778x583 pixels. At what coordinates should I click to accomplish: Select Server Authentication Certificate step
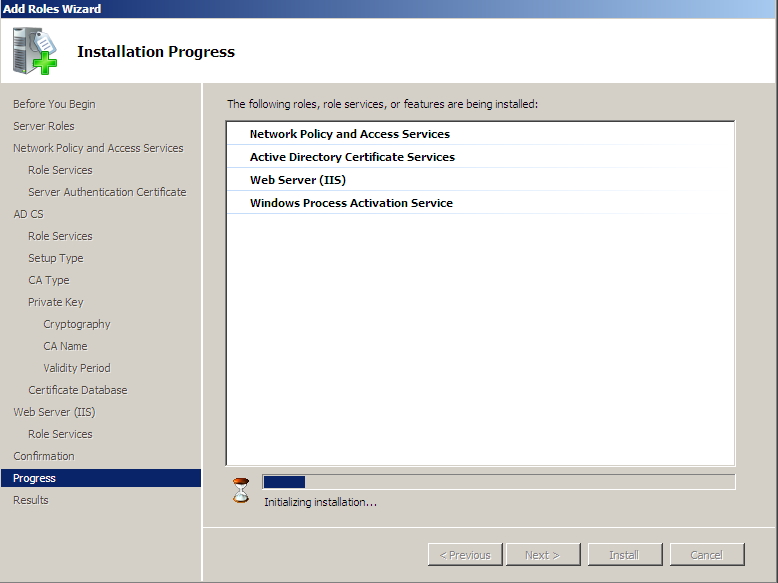(107, 192)
